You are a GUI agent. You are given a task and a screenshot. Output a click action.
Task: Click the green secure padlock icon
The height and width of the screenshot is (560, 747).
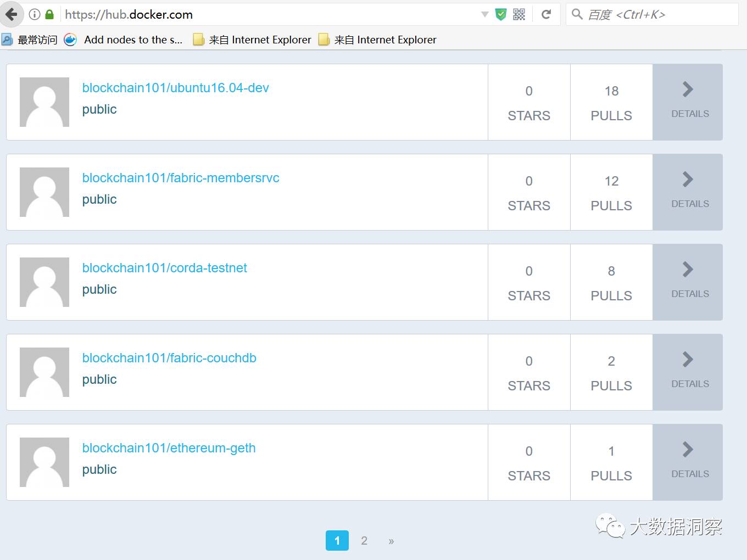49,15
